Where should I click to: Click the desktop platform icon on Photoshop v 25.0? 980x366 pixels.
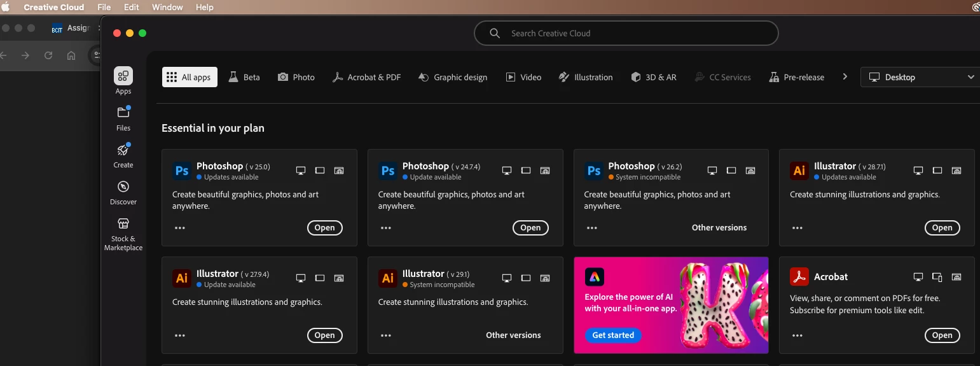point(301,171)
